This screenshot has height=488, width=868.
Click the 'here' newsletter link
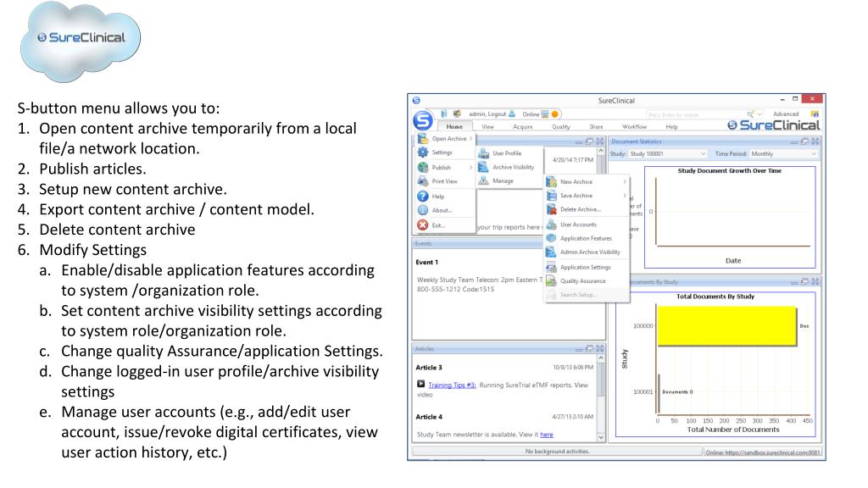click(x=547, y=435)
